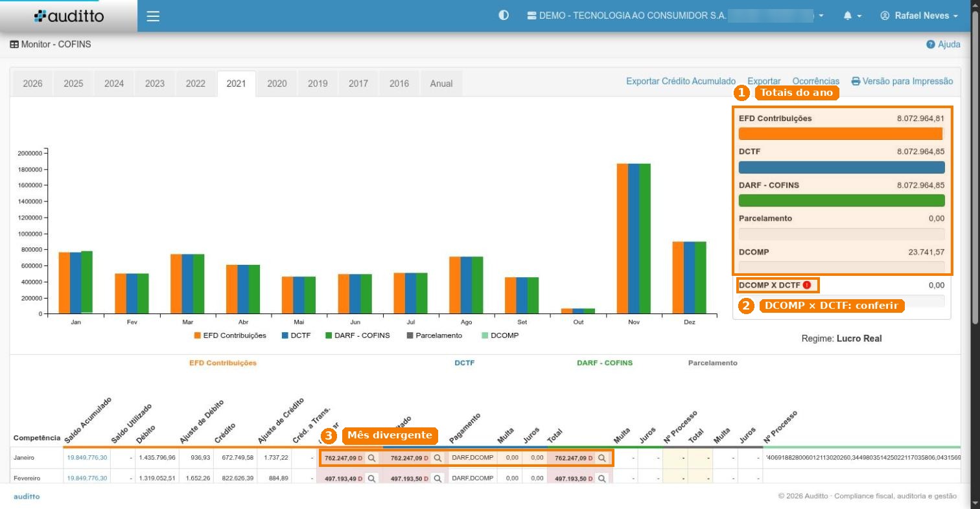980x509 pixels.
Task: Click the magnifier in Janeiro's DARF Total cell
Action: click(x=602, y=458)
